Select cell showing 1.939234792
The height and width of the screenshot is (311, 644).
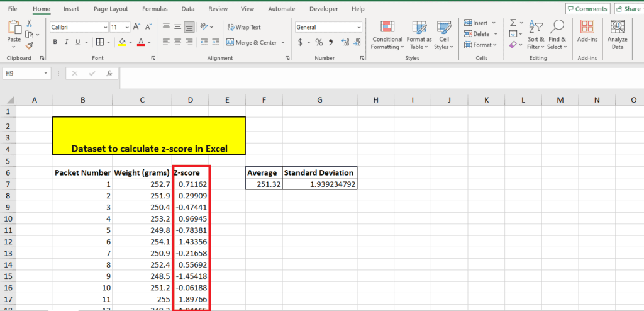(x=319, y=184)
